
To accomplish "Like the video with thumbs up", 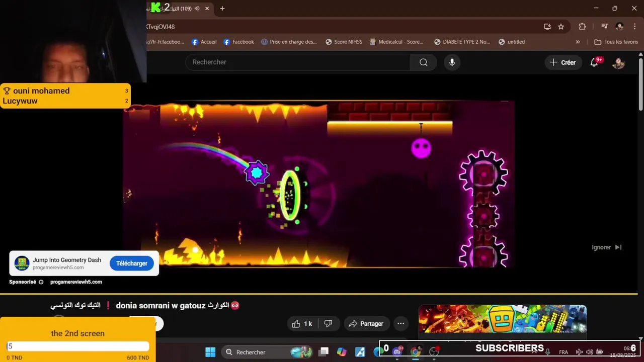I will pos(302,324).
